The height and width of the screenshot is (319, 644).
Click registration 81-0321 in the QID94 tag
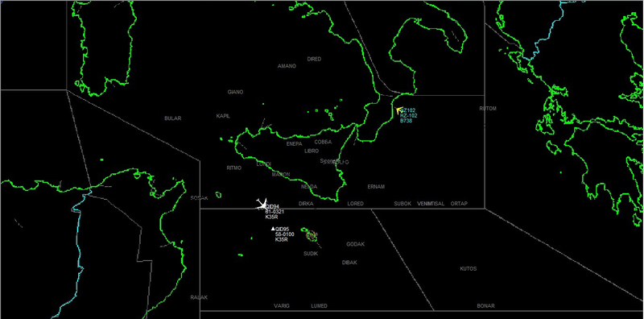274,212
